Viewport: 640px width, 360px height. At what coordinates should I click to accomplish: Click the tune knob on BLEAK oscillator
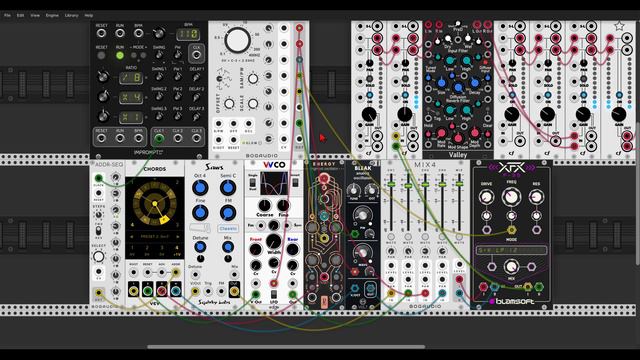click(x=353, y=190)
